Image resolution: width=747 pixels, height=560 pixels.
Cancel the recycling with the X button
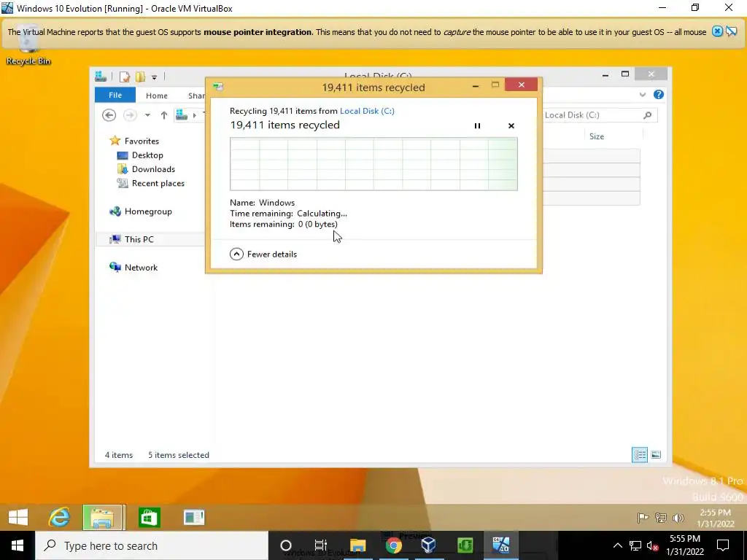(511, 125)
